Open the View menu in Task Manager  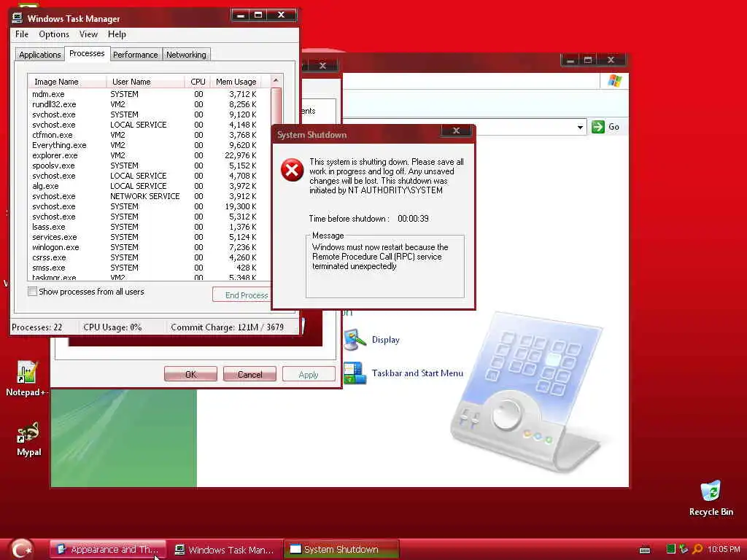point(88,34)
